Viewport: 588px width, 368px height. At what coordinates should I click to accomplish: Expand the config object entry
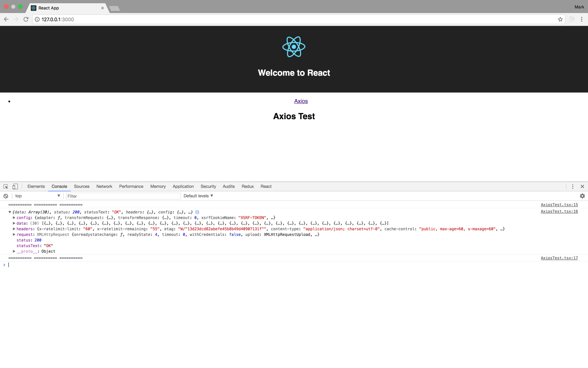(14, 218)
